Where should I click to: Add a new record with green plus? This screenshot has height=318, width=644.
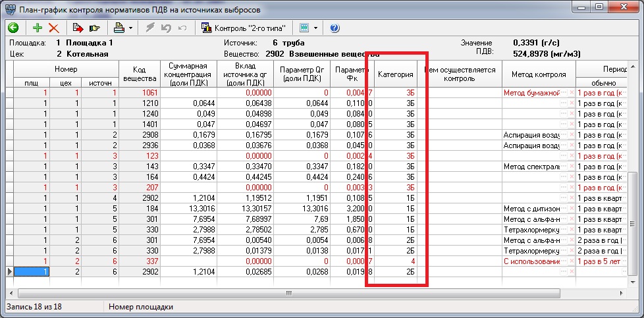pos(38,28)
